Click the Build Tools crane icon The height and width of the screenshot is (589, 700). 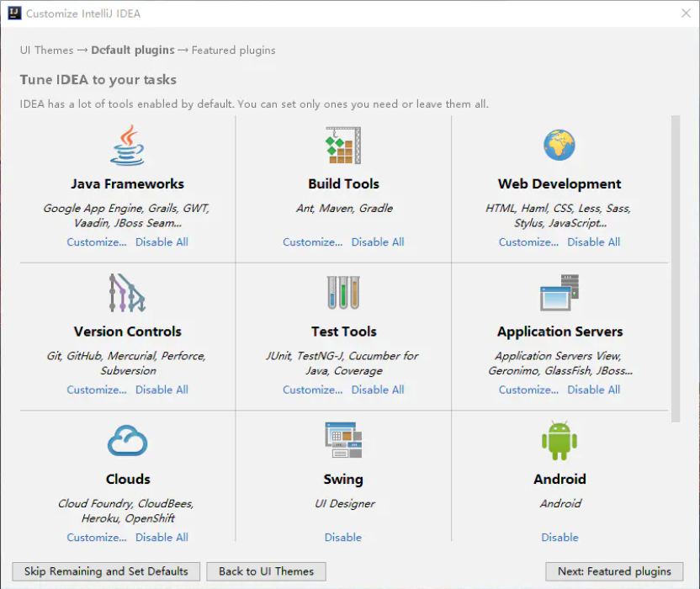pyautogui.click(x=343, y=146)
